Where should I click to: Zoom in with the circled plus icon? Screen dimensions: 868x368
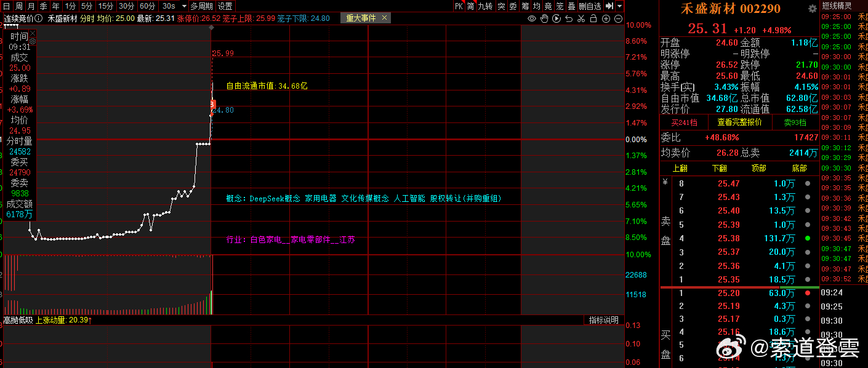(x=606, y=18)
